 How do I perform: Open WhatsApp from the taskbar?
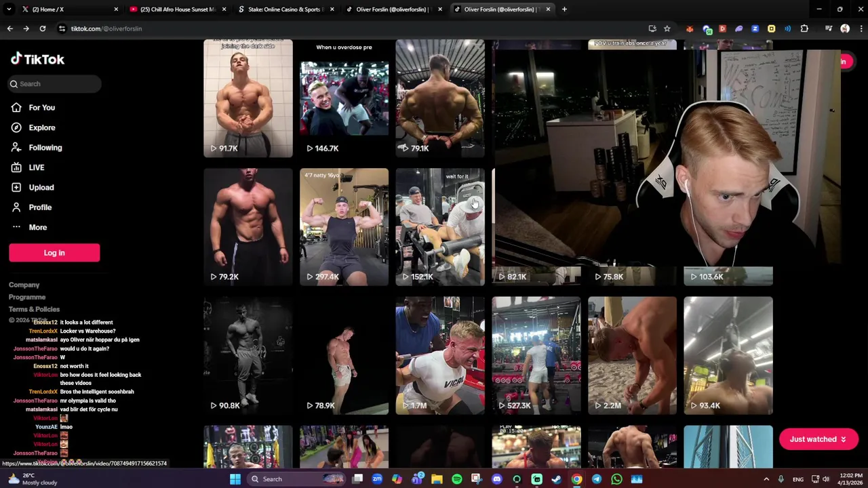point(616,479)
